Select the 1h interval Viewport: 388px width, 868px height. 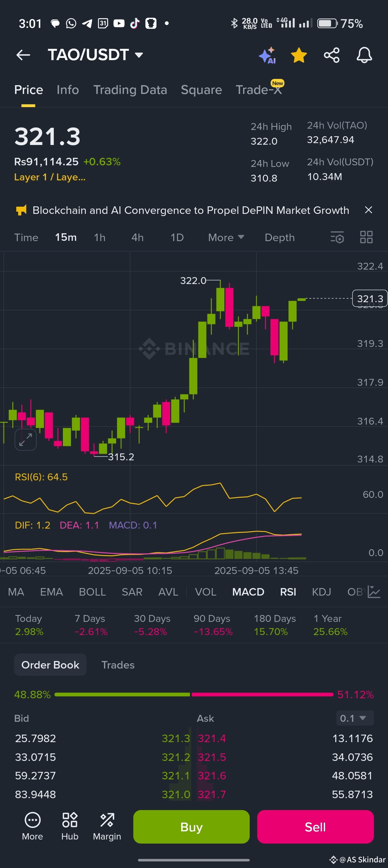[x=100, y=238]
